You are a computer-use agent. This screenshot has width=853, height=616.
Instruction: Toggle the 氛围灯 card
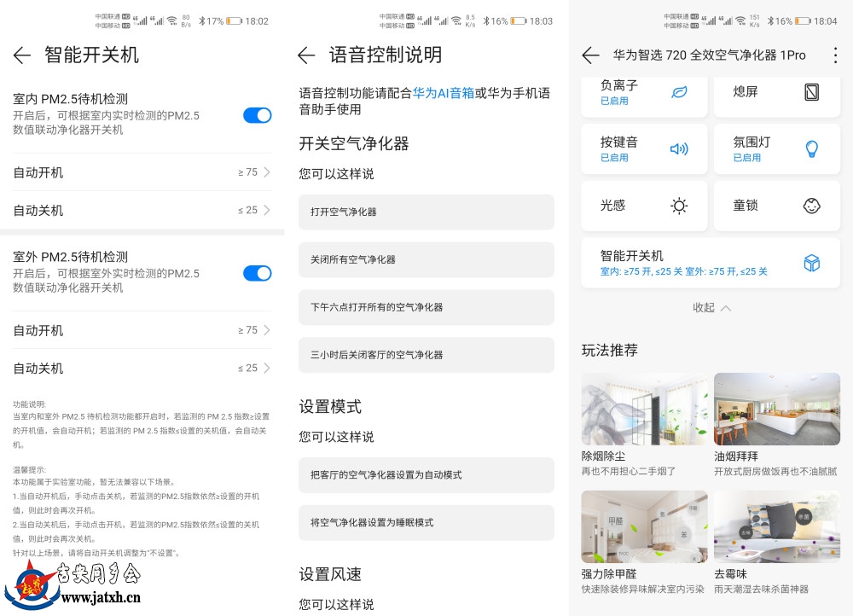point(777,148)
